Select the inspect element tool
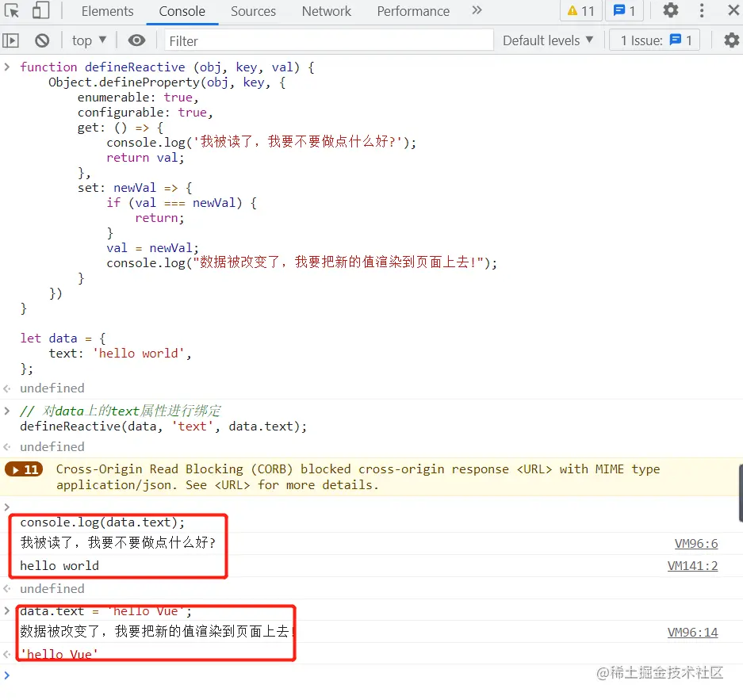The image size is (743, 700). pos(13,11)
